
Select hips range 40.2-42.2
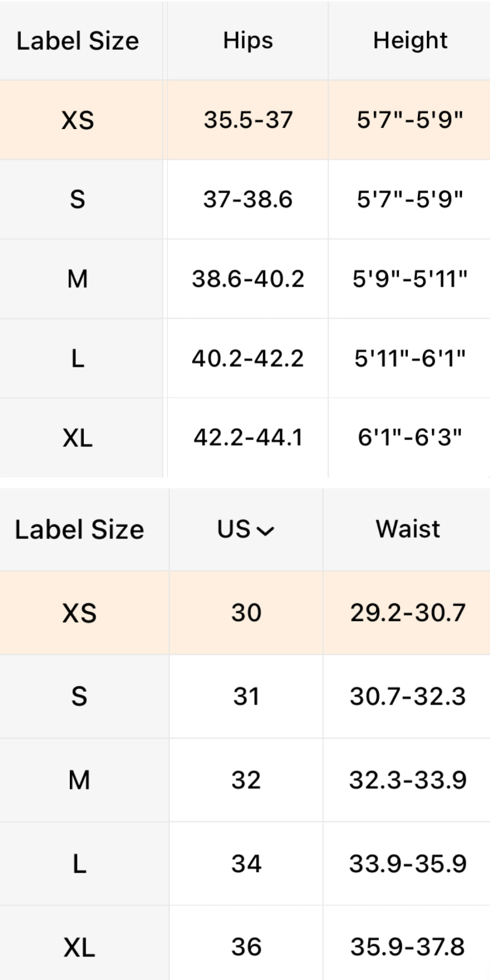click(248, 358)
